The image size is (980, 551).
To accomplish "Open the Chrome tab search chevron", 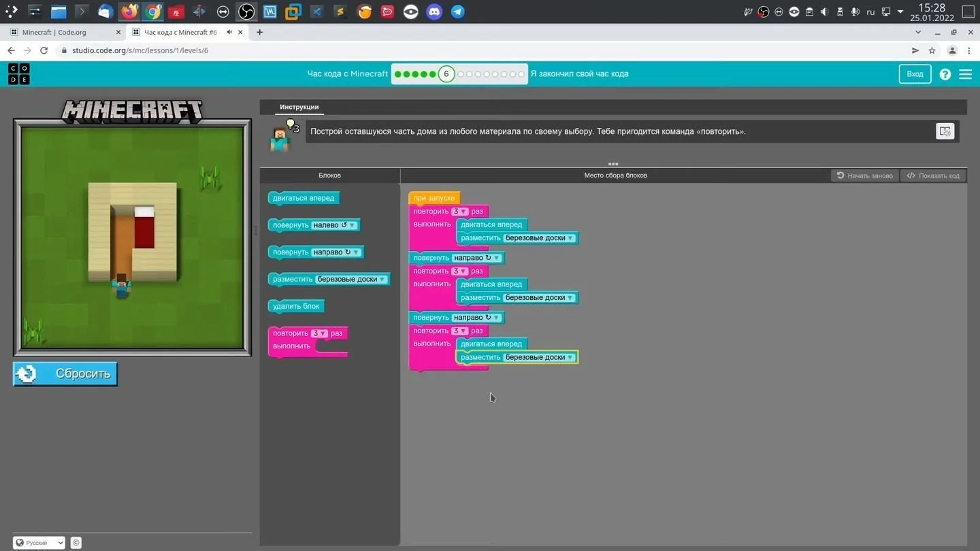I will pyautogui.click(x=919, y=32).
